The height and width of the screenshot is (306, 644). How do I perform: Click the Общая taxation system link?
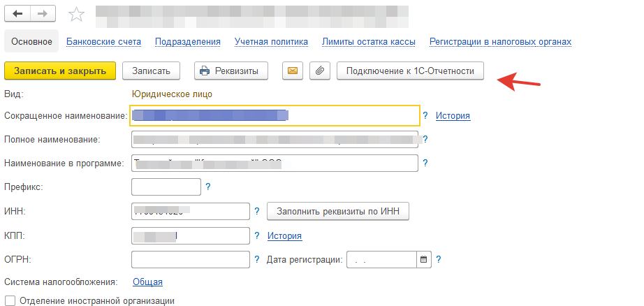pos(147,282)
